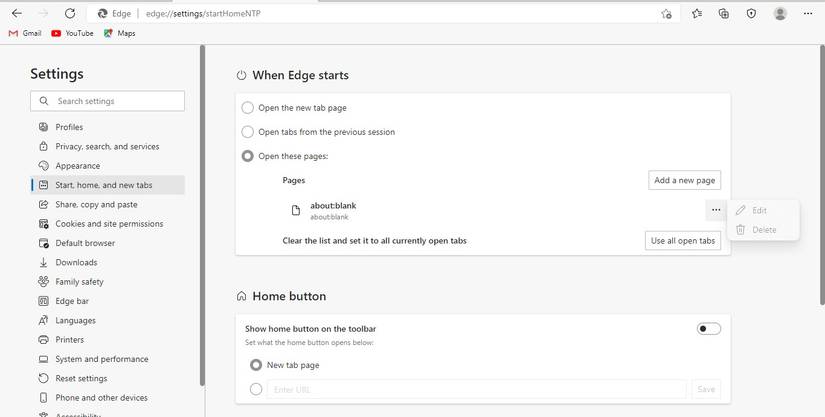Click the 'Add a new page' button
Viewport: 825px width, 417px height.
[684, 180]
